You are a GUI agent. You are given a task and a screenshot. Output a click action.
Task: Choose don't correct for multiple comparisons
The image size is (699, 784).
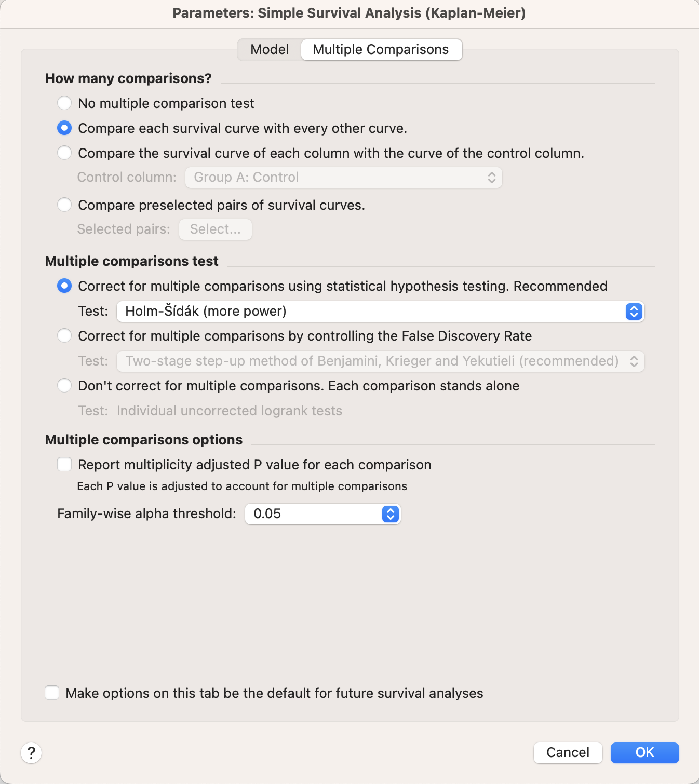pos(64,385)
